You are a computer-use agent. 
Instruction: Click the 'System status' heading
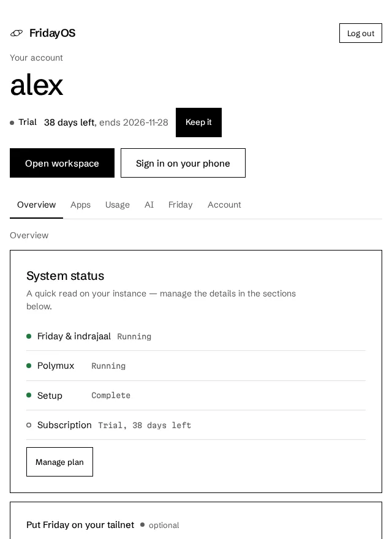[65, 276]
